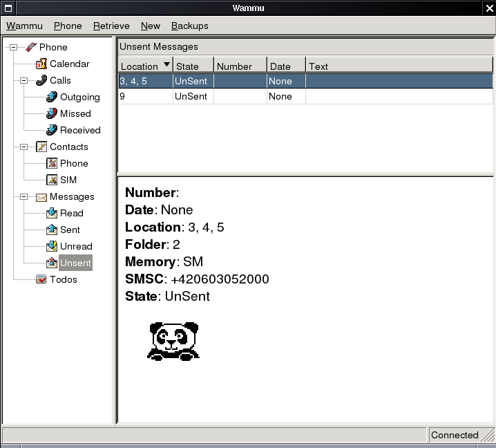This screenshot has width=496, height=448.
Task: Sort by Location column header
Action: 146,65
